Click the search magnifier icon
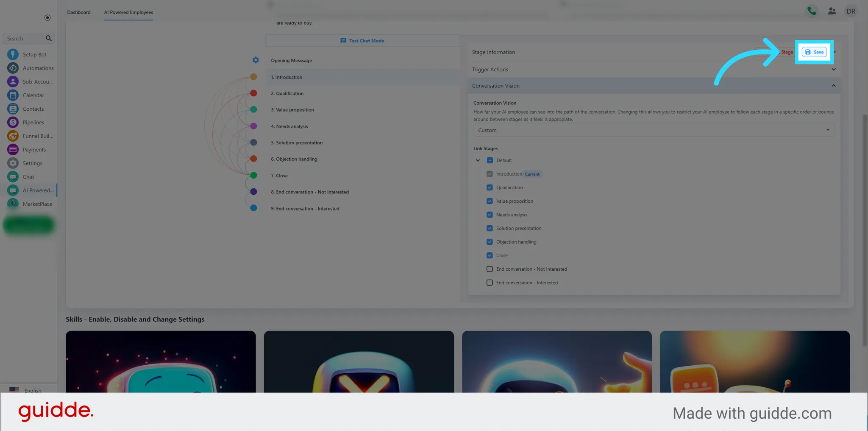868x431 pixels. point(49,38)
